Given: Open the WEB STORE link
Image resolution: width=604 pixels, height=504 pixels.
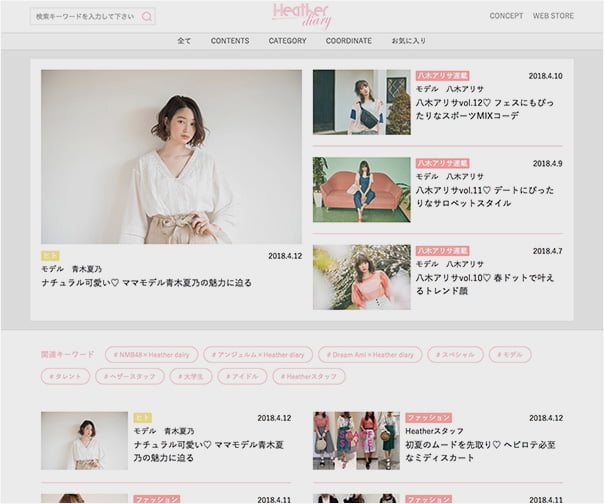Looking at the screenshot, I should click(553, 16).
